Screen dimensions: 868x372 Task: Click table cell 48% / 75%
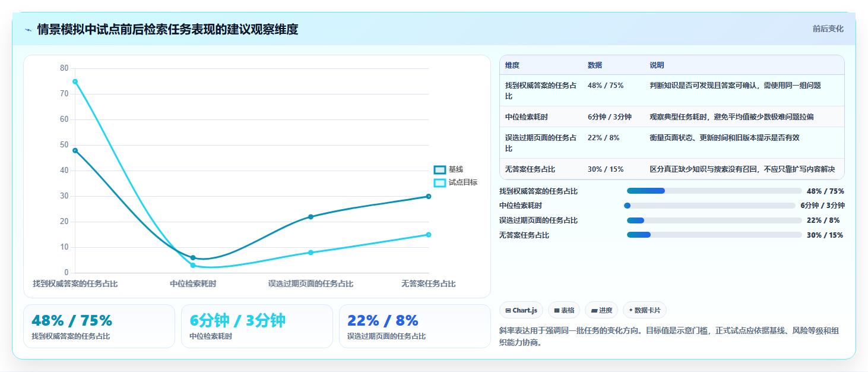point(606,86)
